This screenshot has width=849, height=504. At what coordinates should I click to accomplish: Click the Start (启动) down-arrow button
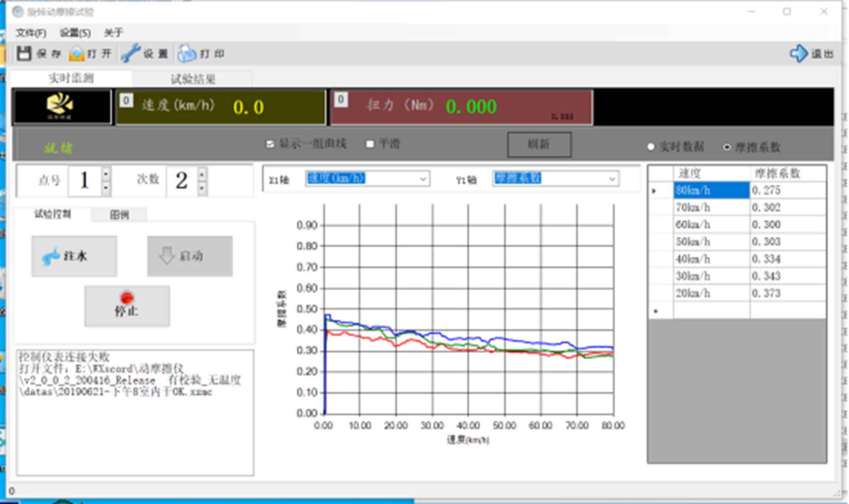190,256
